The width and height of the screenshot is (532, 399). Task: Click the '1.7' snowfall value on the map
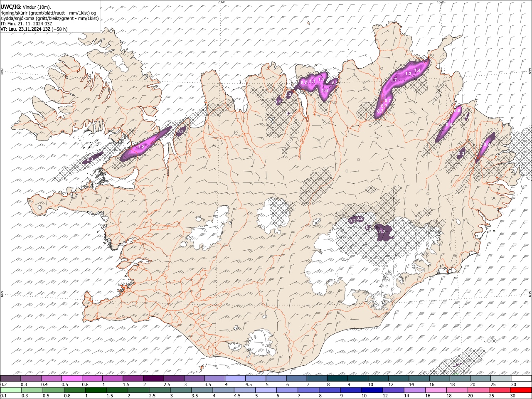point(394,80)
